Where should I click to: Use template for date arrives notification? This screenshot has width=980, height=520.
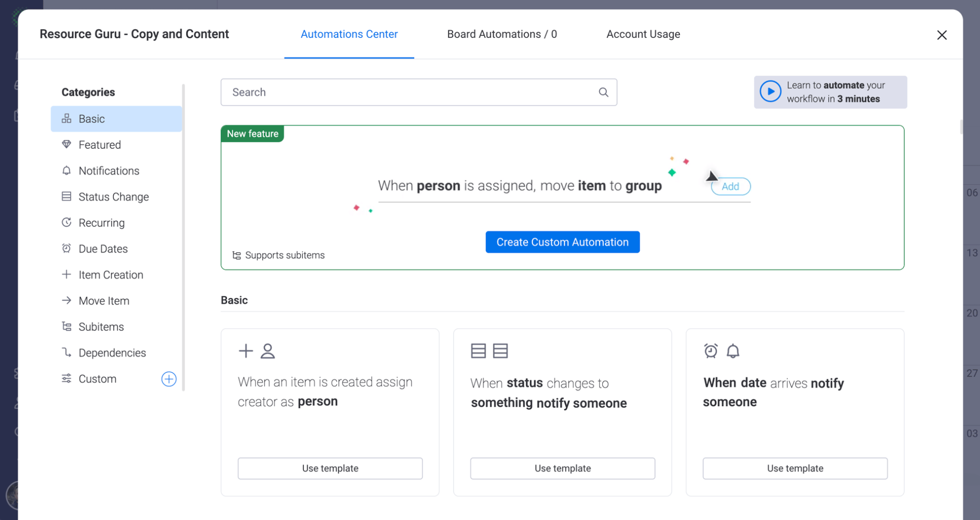click(x=794, y=469)
